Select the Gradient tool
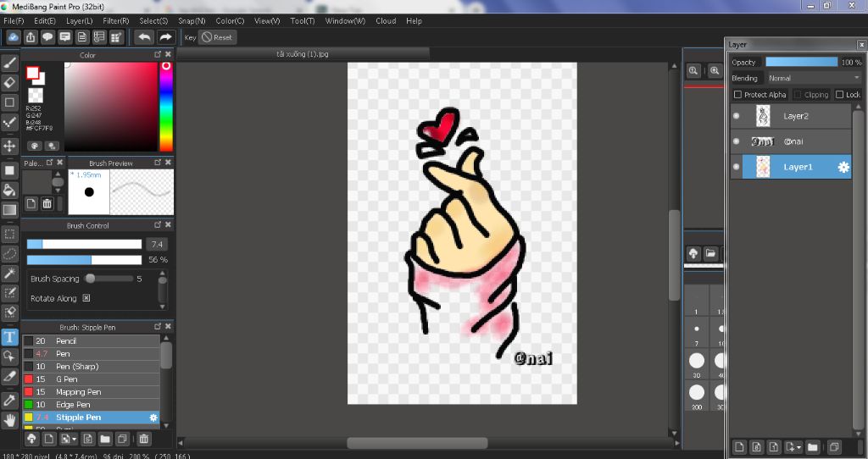868x459 pixels. tap(9, 210)
